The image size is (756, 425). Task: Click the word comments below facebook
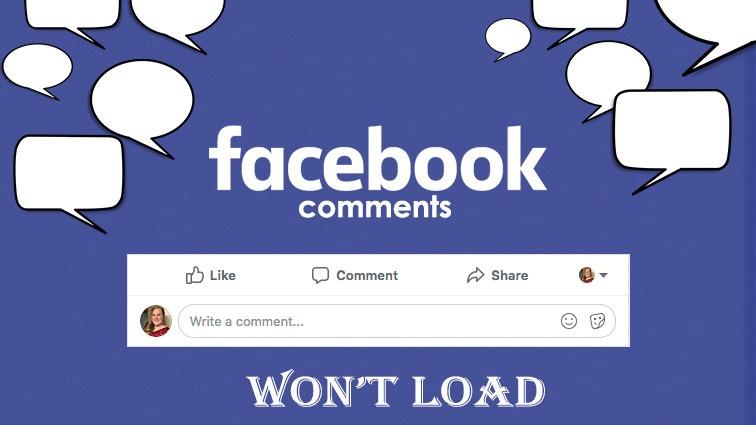pos(375,207)
